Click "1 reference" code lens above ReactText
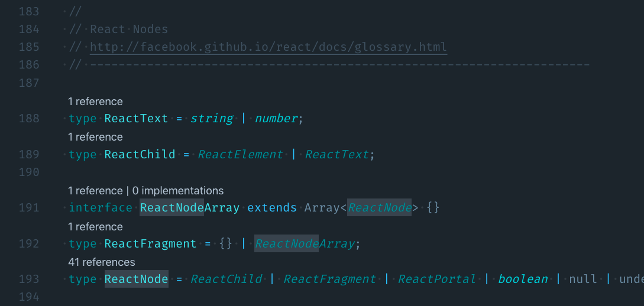Image resolution: width=644 pixels, height=306 pixels. tap(95, 102)
